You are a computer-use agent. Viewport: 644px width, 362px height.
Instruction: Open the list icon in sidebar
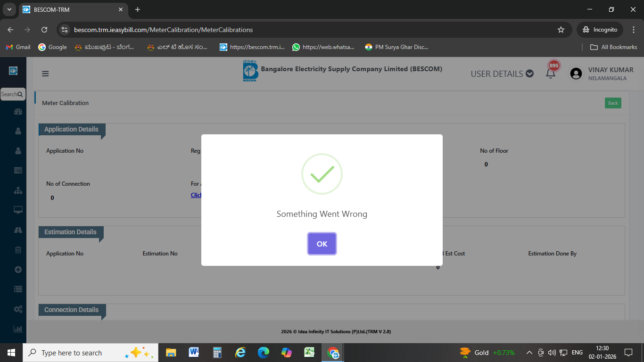coord(18,289)
